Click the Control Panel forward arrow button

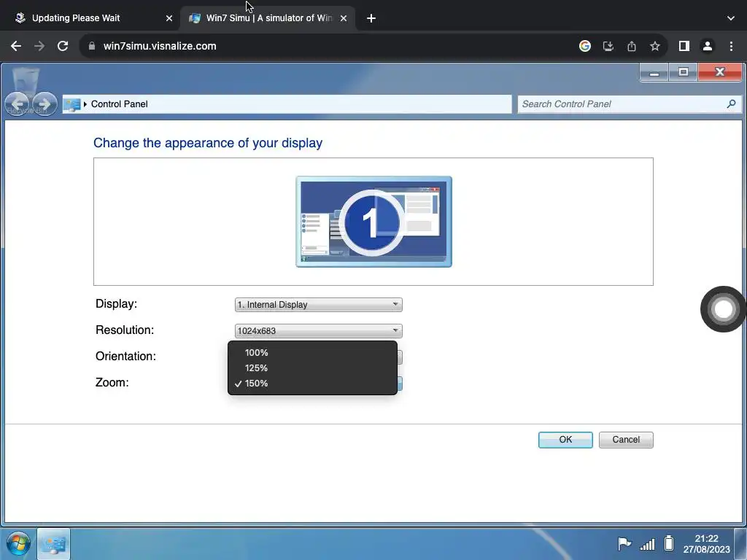44,104
